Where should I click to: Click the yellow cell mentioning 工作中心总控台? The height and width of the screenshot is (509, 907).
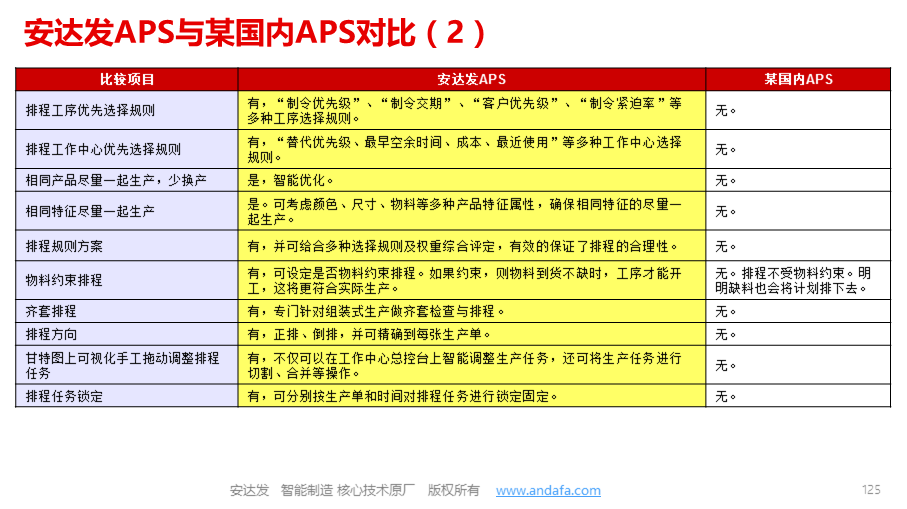click(x=471, y=365)
